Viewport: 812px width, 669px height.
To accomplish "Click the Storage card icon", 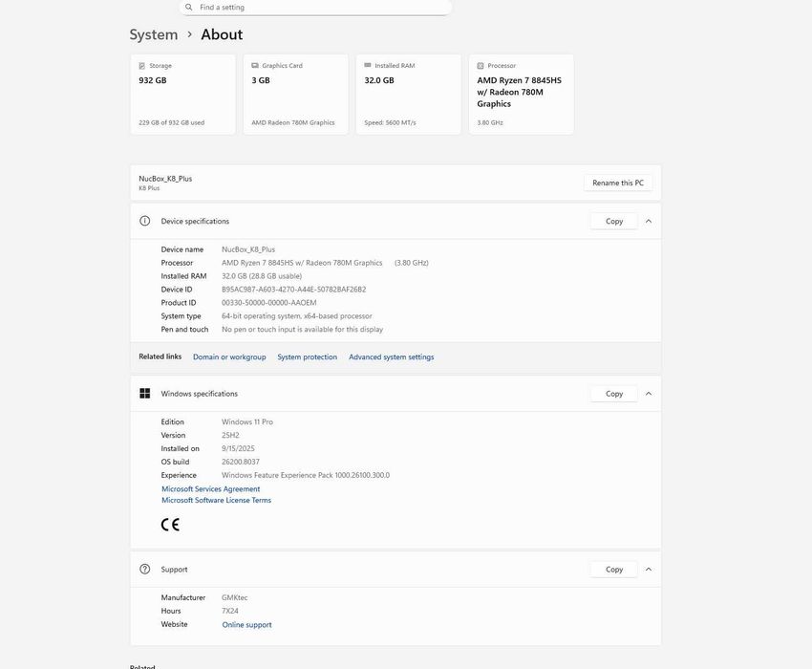I will (x=142, y=66).
